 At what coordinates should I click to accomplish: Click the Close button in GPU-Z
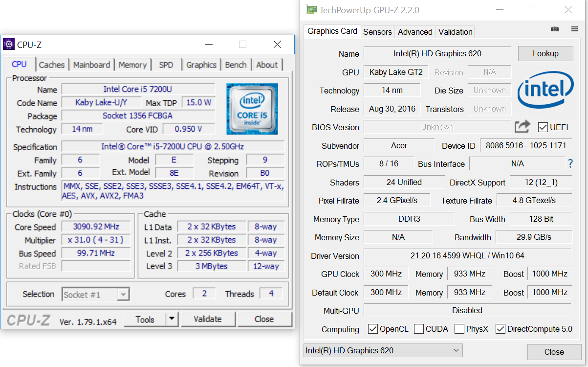[554, 352]
